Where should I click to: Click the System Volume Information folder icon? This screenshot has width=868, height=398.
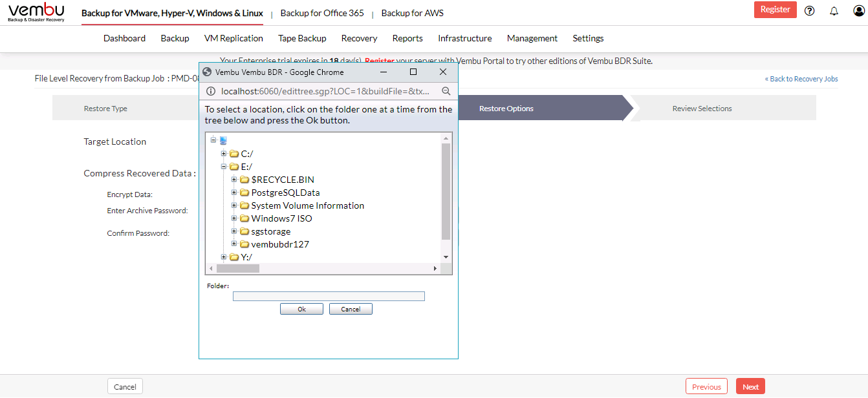point(244,205)
